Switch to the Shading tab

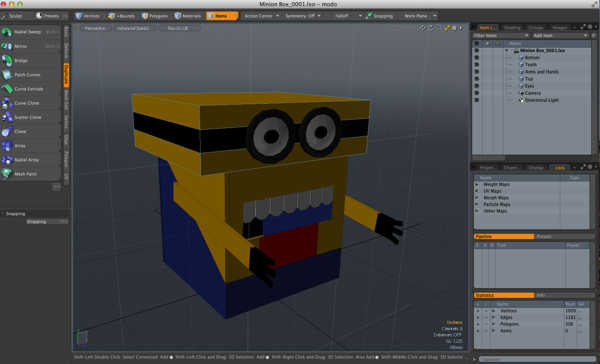point(512,27)
